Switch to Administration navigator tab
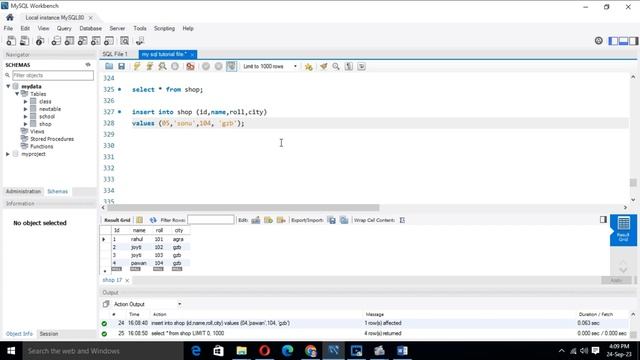 [23, 191]
